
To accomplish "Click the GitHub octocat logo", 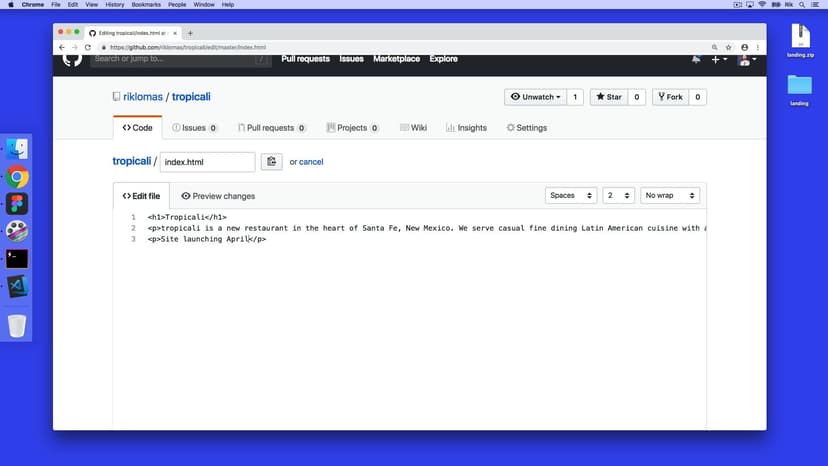I will point(72,59).
